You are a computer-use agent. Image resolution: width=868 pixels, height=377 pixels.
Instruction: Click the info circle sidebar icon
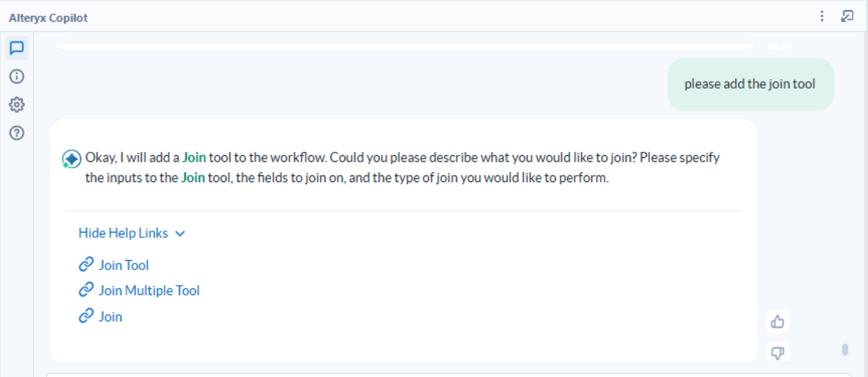pos(17,77)
